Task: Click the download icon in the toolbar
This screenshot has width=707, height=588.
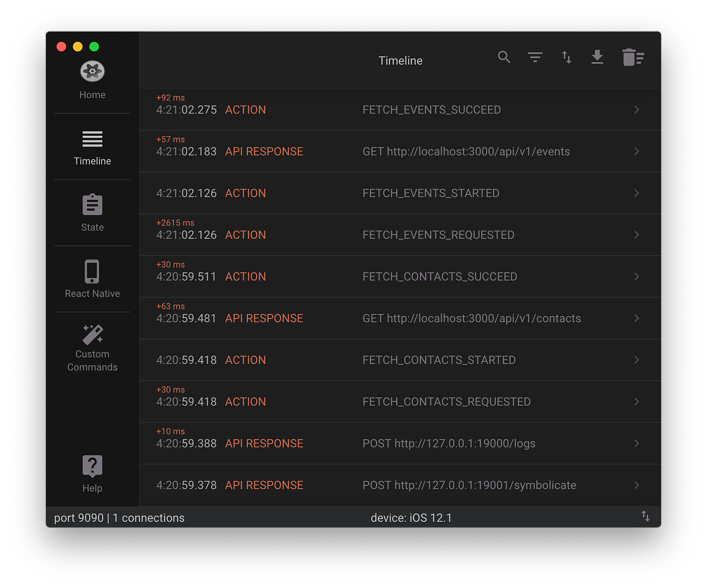Action: click(597, 57)
